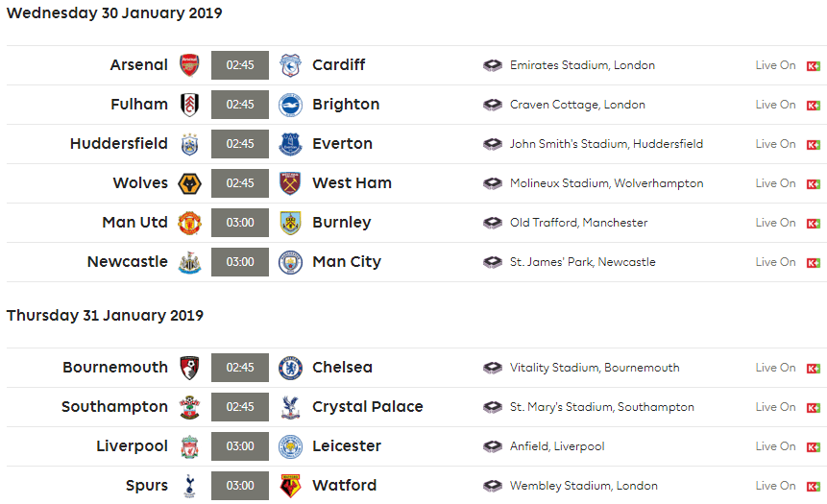This screenshot has width=827, height=504.
Task: Click the Spurs cockerel crest
Action: tap(189, 486)
